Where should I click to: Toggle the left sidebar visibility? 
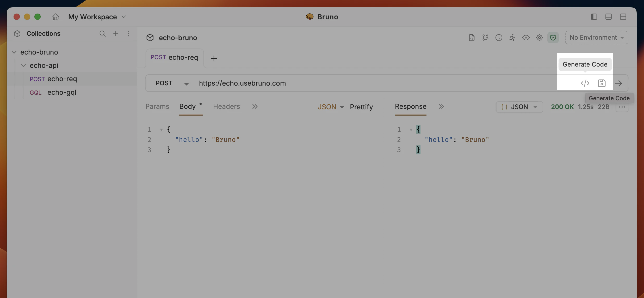pos(594,17)
